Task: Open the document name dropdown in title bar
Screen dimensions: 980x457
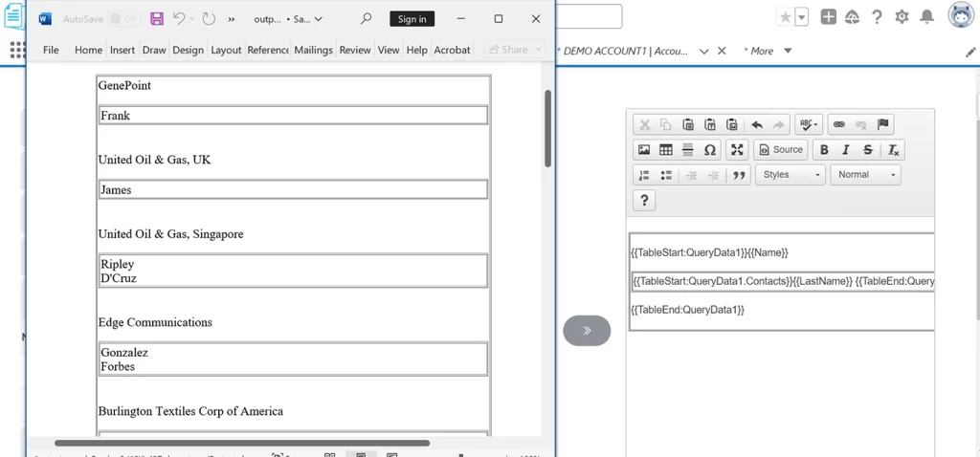Action: click(318, 19)
